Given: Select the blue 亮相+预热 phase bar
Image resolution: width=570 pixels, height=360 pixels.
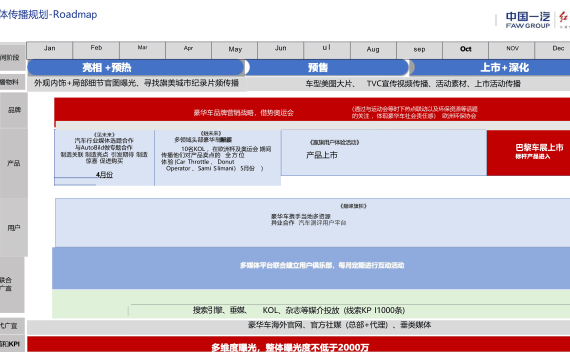Looking at the screenshot, I should (x=136, y=68).
